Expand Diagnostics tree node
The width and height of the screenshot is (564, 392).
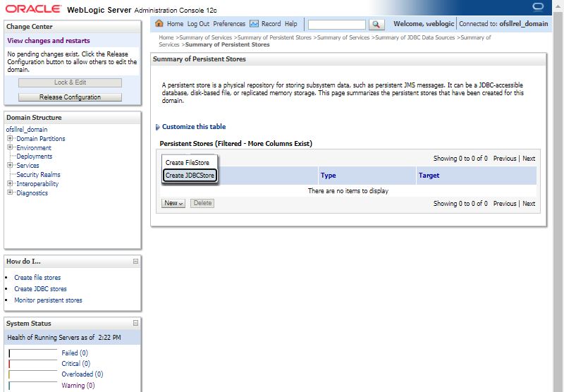pyautogui.click(x=10, y=192)
